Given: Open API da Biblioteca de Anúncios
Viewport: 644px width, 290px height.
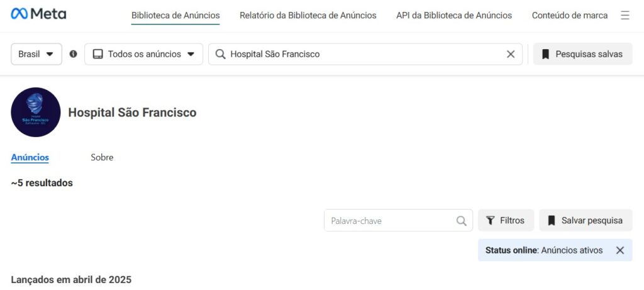Looking at the screenshot, I should tap(454, 16).
